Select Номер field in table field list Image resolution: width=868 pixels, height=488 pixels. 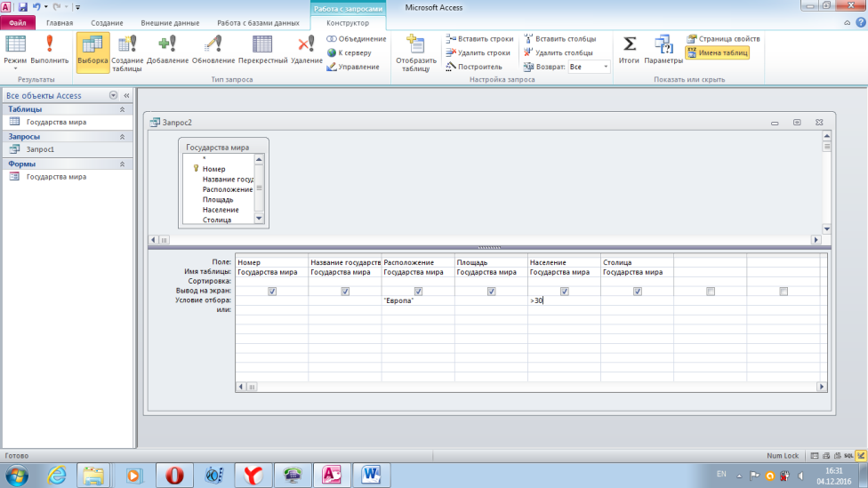point(213,169)
